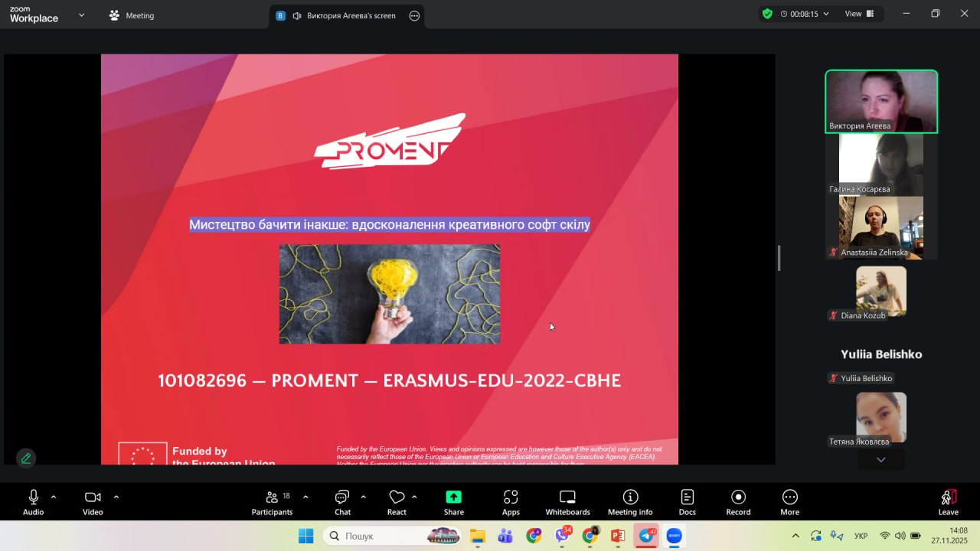Click the Windows taskbar search box
Viewport: 980px width, 551px height.
click(392, 536)
